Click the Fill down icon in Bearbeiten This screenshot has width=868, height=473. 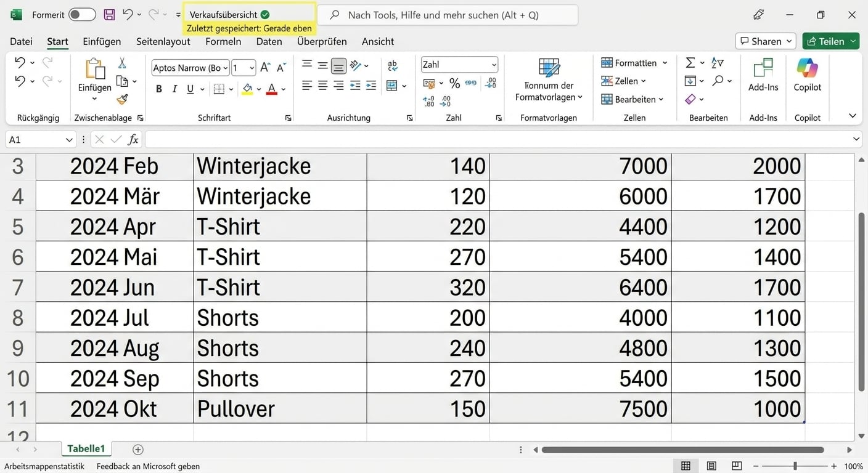pyautogui.click(x=690, y=81)
